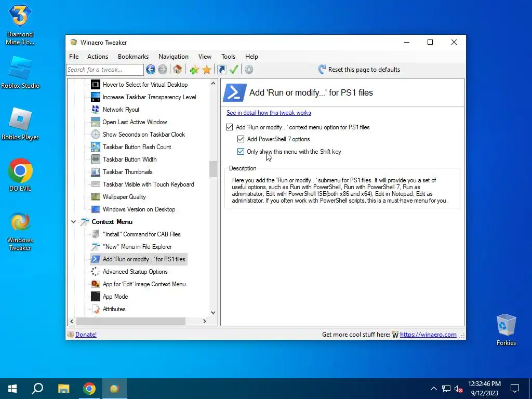
Task: Click the Back navigation arrow in toolbar
Action: 151,70
